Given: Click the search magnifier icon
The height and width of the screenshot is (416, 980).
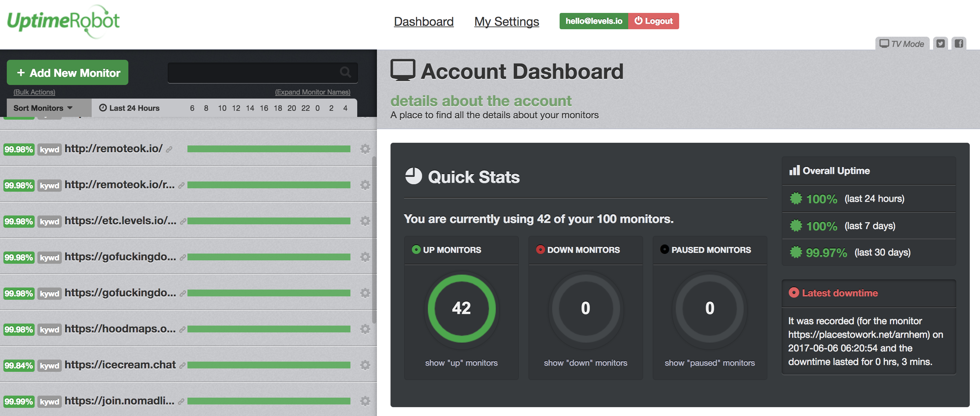Looking at the screenshot, I should (x=345, y=72).
